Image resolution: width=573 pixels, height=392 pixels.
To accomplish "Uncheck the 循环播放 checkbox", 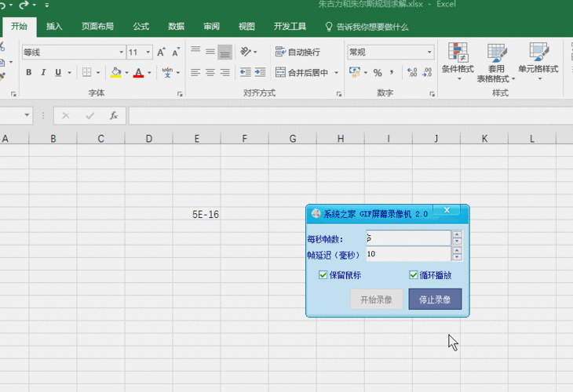I will [x=414, y=275].
